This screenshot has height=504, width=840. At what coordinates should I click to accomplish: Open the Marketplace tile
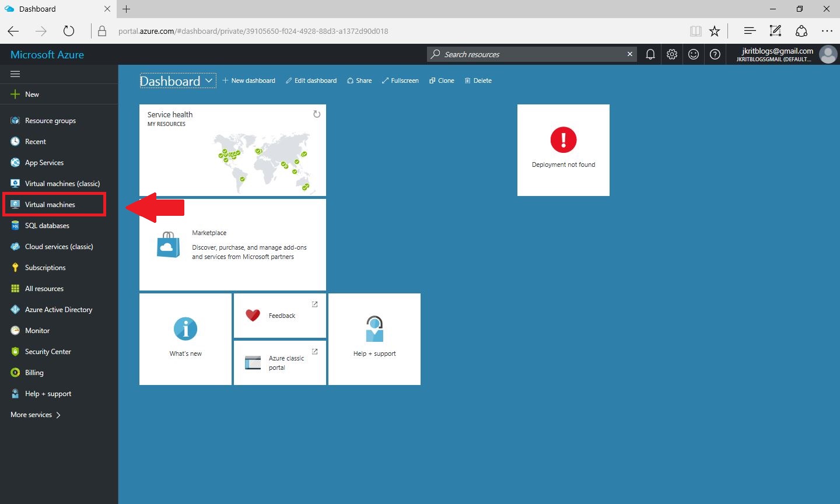click(x=233, y=244)
